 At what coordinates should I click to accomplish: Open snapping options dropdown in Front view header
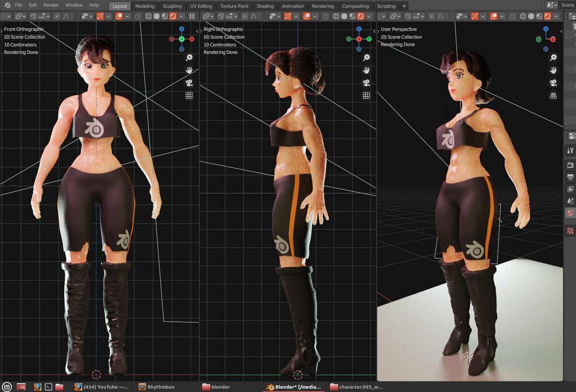pos(44,16)
